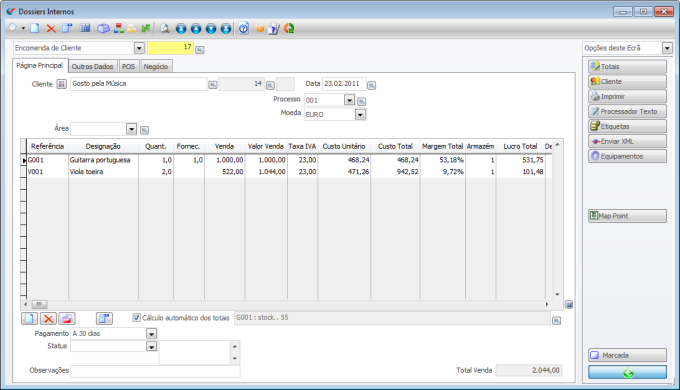Click grid settings icon at scrollbar corner

click(x=569, y=305)
